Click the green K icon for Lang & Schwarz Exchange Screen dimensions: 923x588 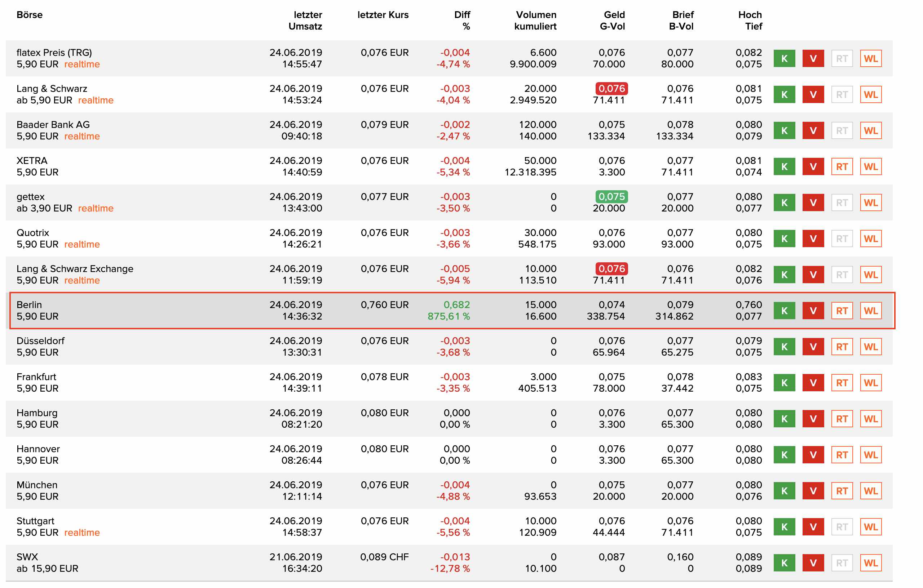pyautogui.click(x=784, y=274)
